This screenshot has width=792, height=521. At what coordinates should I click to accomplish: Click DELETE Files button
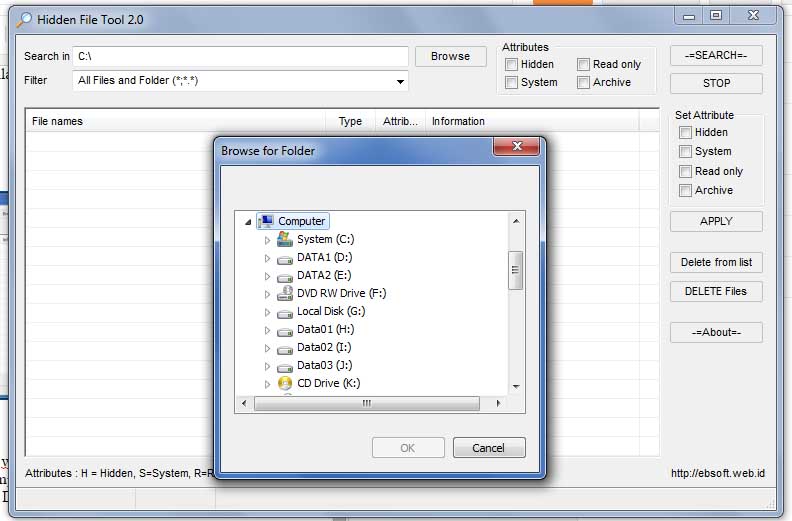click(x=716, y=292)
